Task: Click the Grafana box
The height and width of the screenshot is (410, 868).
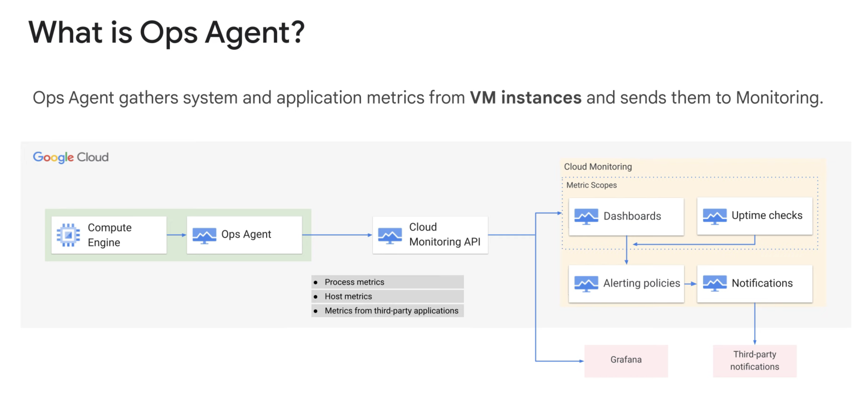Action: coord(626,361)
